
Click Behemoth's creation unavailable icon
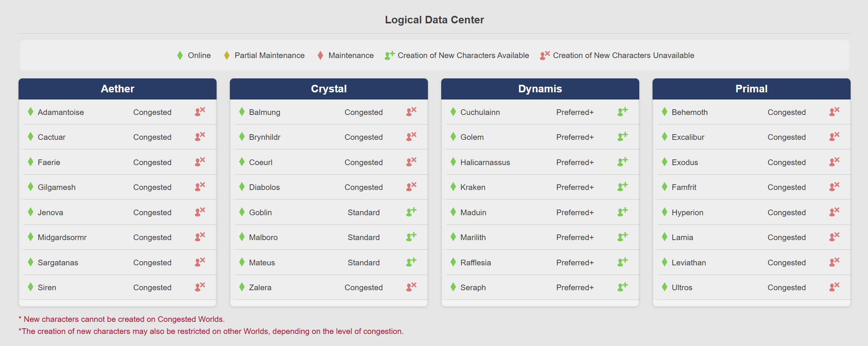tap(834, 111)
